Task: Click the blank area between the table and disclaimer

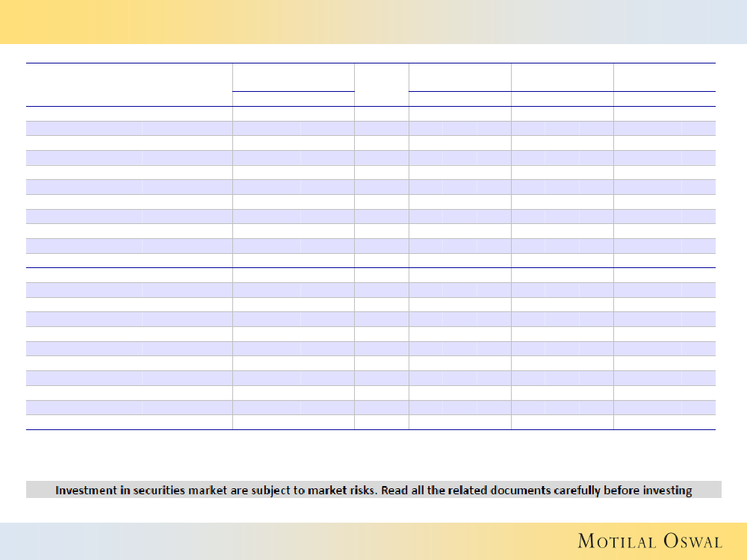Action: [373, 455]
